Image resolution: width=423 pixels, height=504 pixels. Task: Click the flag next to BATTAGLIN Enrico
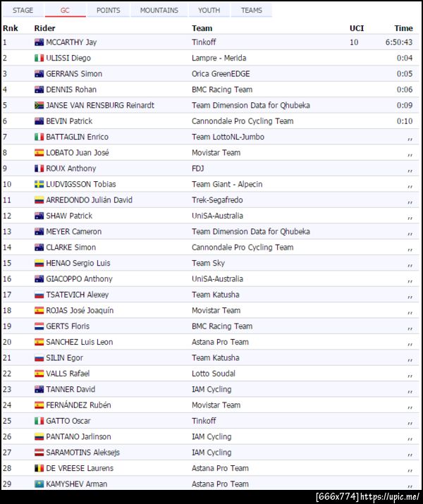39,137
